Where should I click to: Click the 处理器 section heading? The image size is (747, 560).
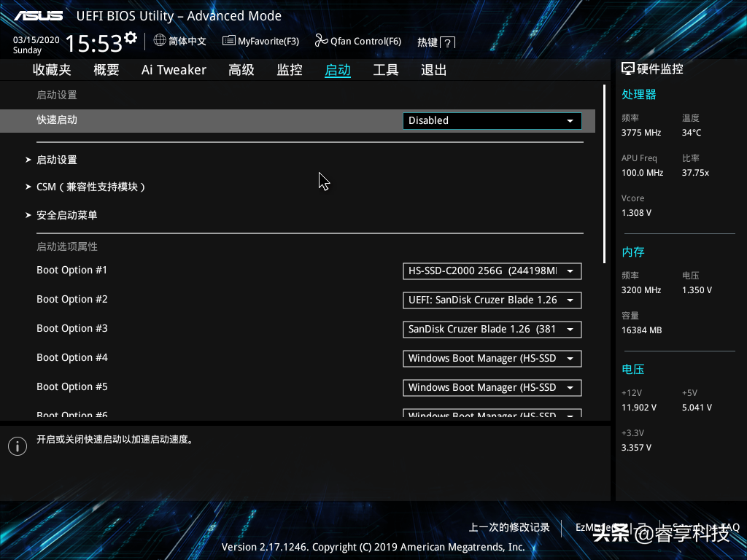pos(639,94)
